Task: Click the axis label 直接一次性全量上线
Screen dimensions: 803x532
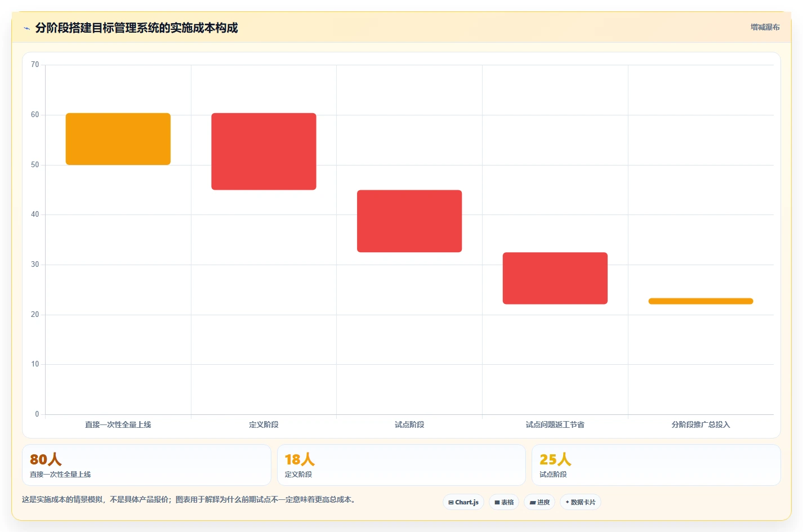Action: tap(118, 424)
